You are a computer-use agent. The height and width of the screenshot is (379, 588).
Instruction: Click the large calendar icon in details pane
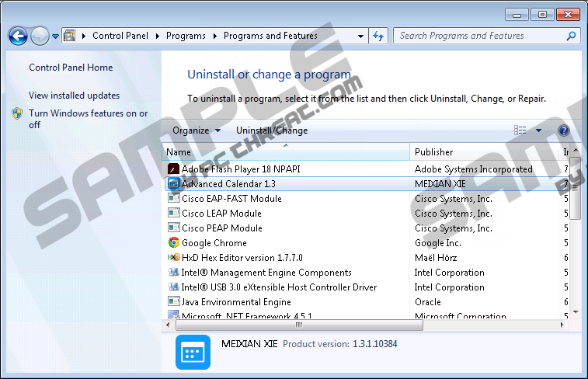(x=193, y=352)
